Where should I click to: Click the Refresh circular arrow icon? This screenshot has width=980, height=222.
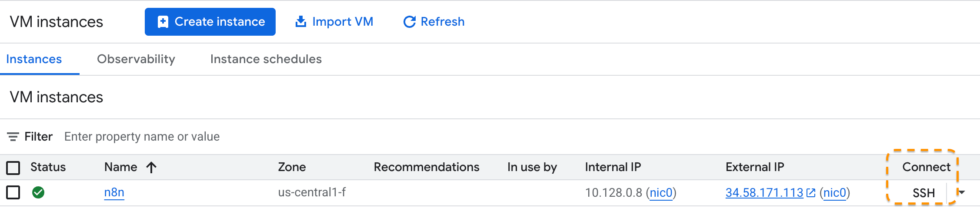409,22
